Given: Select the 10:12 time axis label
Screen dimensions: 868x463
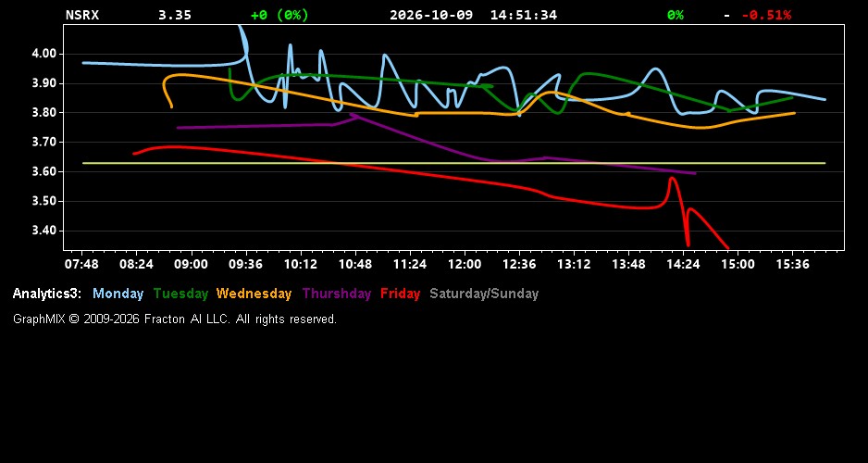Looking at the screenshot, I should point(301,264).
